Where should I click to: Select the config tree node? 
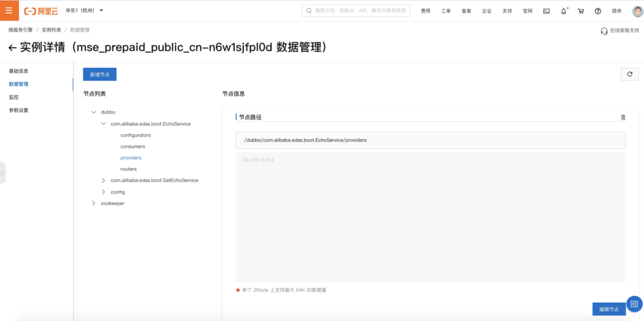coord(118,192)
